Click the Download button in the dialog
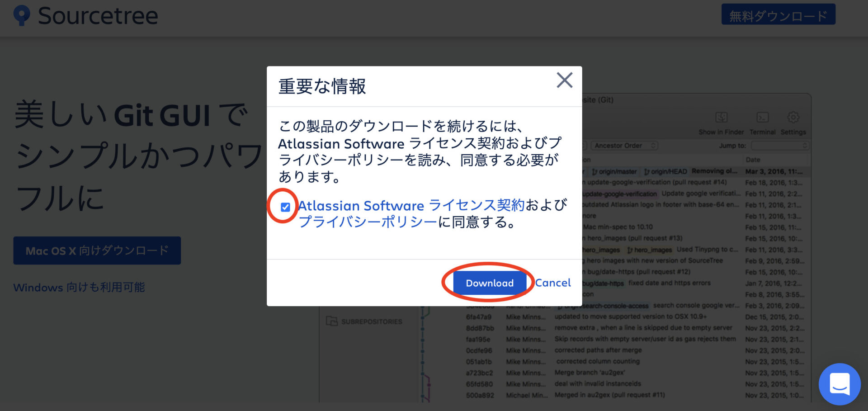The width and height of the screenshot is (868, 411). pos(489,283)
